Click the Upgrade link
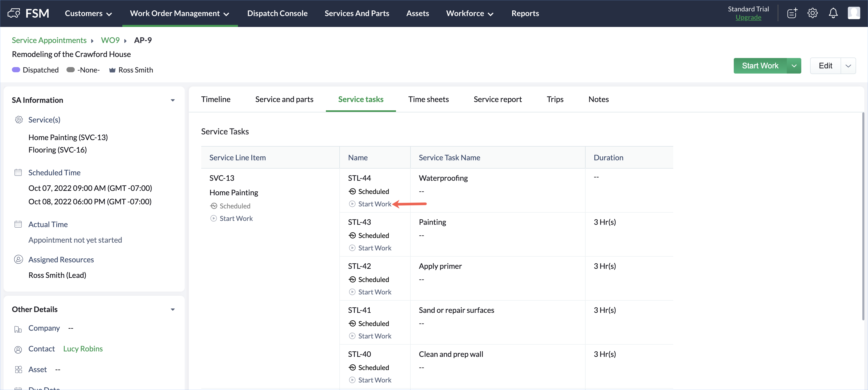The height and width of the screenshot is (390, 868). 748,18
